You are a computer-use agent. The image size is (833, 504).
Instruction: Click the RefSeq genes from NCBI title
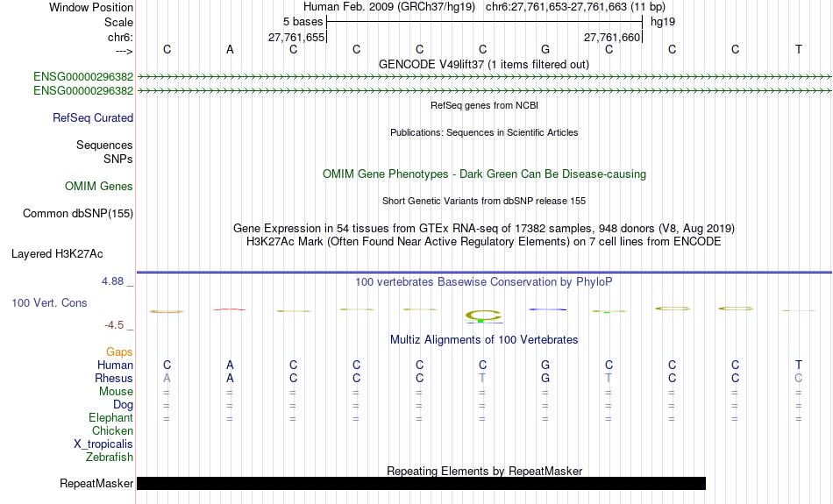point(484,105)
